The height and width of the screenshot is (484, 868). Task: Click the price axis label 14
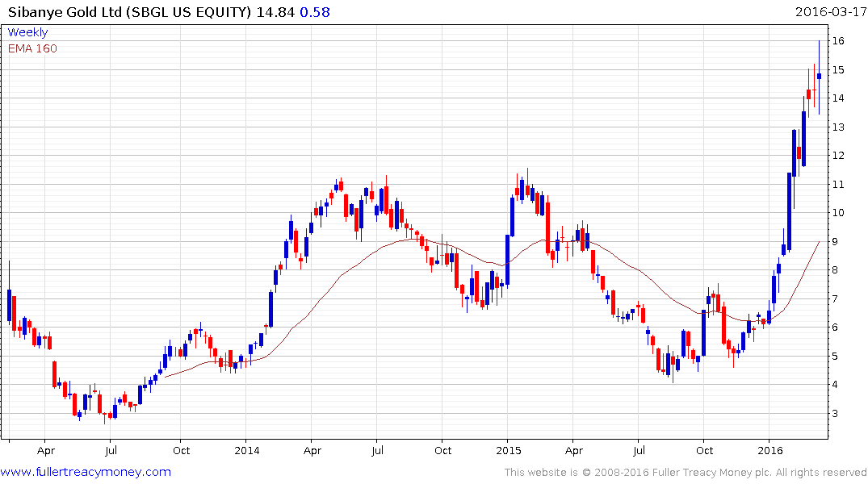tap(838, 98)
